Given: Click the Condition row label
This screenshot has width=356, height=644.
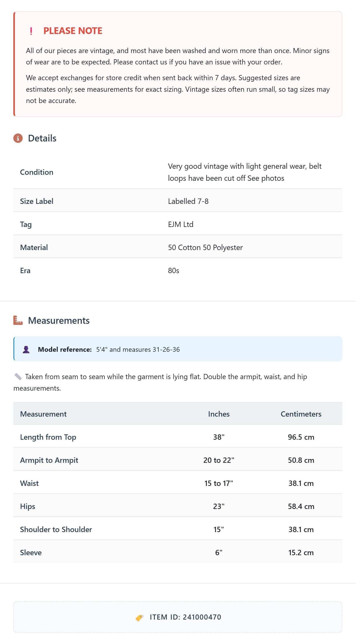Looking at the screenshot, I should point(36,172).
